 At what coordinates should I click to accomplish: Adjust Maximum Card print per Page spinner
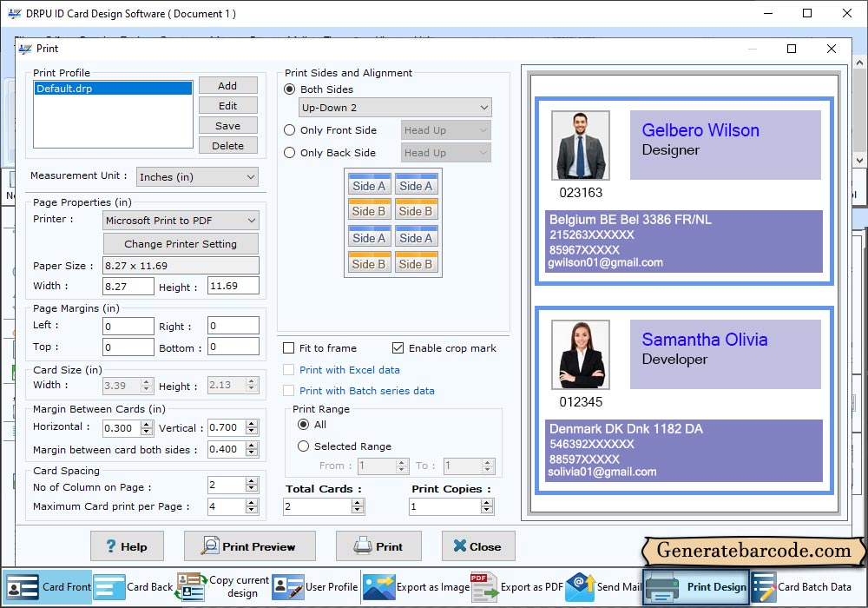click(252, 506)
